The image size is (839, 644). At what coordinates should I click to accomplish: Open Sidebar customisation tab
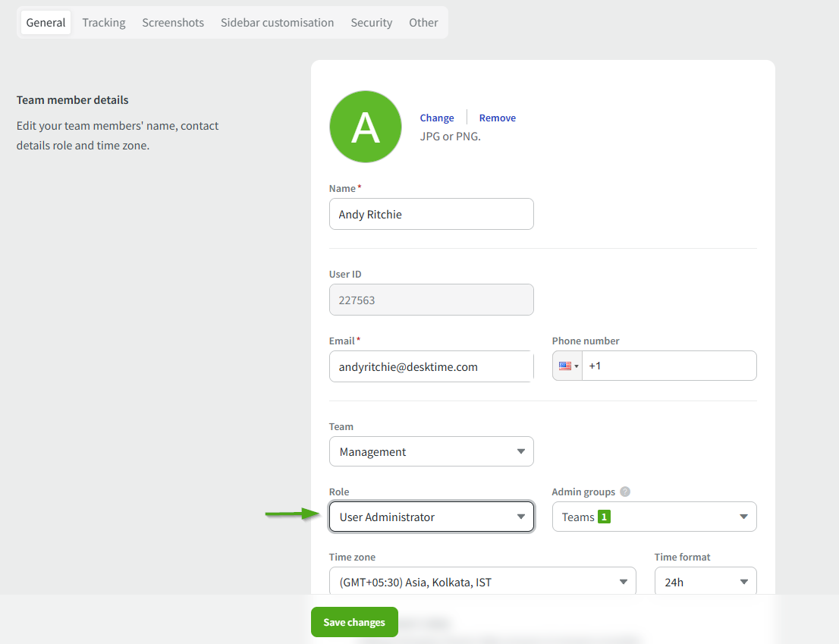tap(277, 23)
